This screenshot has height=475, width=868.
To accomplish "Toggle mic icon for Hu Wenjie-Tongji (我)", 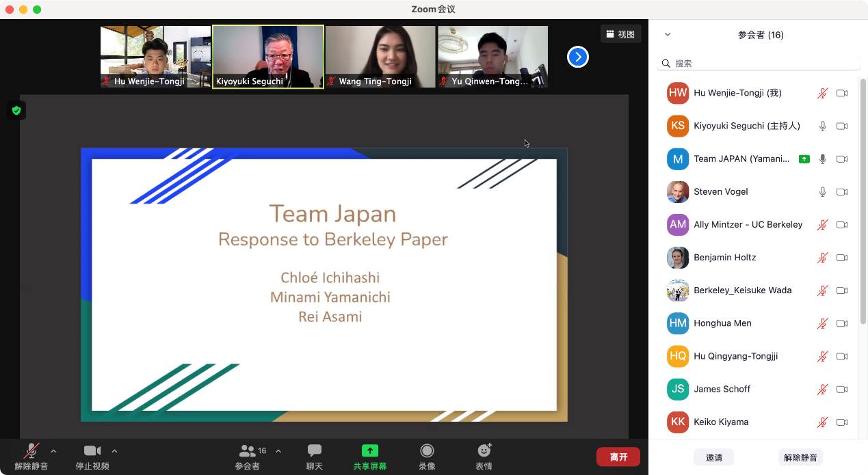I will coord(823,93).
